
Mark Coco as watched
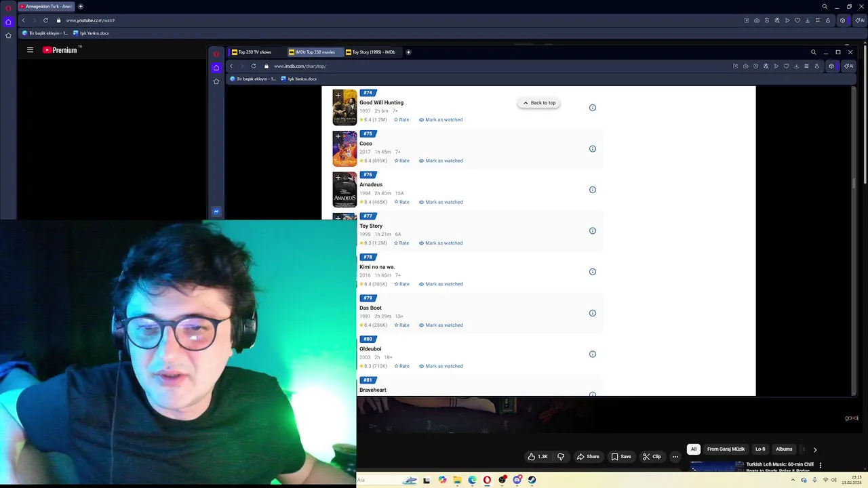441,161
